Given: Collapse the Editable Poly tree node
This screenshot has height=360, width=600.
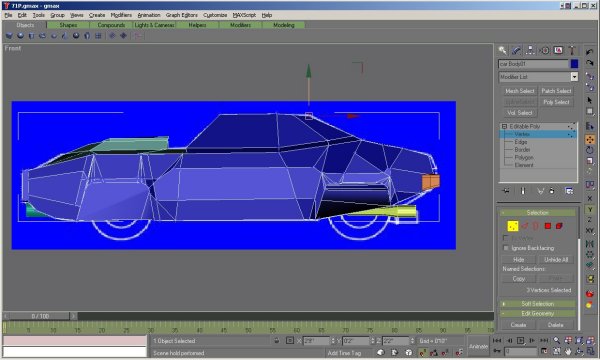Looking at the screenshot, I should tap(504, 126).
